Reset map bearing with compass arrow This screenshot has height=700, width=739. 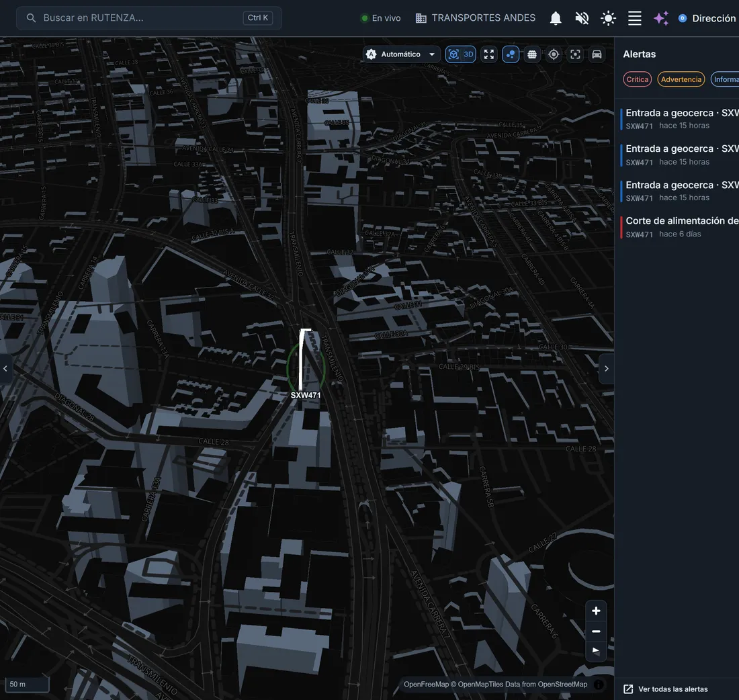pos(596,651)
